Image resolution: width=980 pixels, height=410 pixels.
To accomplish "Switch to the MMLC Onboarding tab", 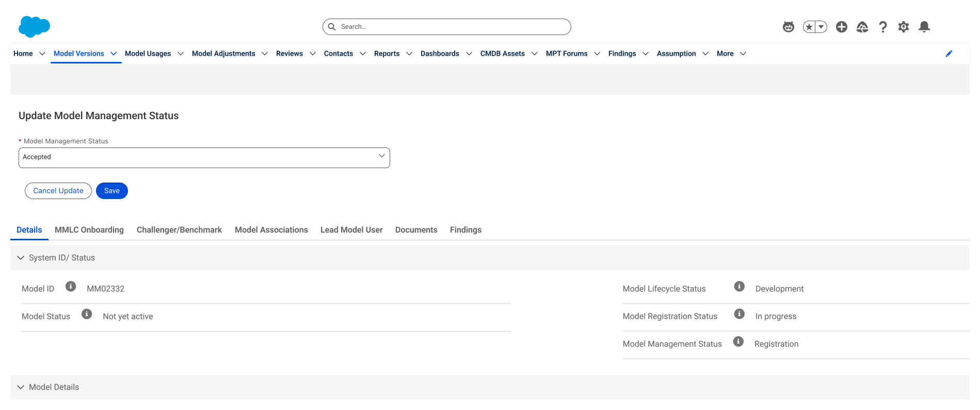I will (89, 230).
